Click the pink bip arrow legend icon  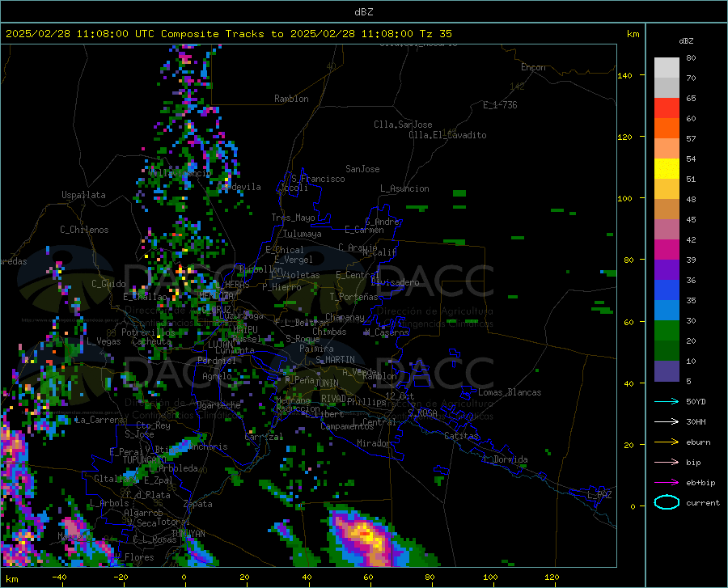coord(667,462)
